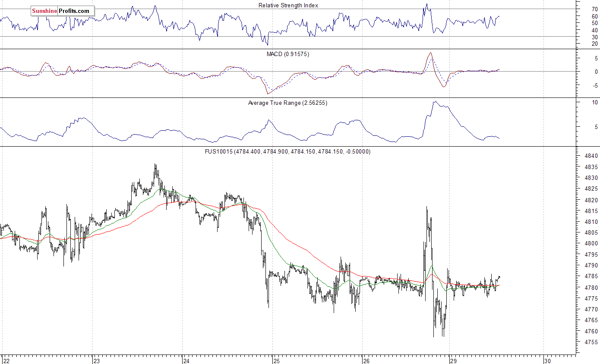
Task: Click the SunshineProfits.com logo
Action: [63, 11]
